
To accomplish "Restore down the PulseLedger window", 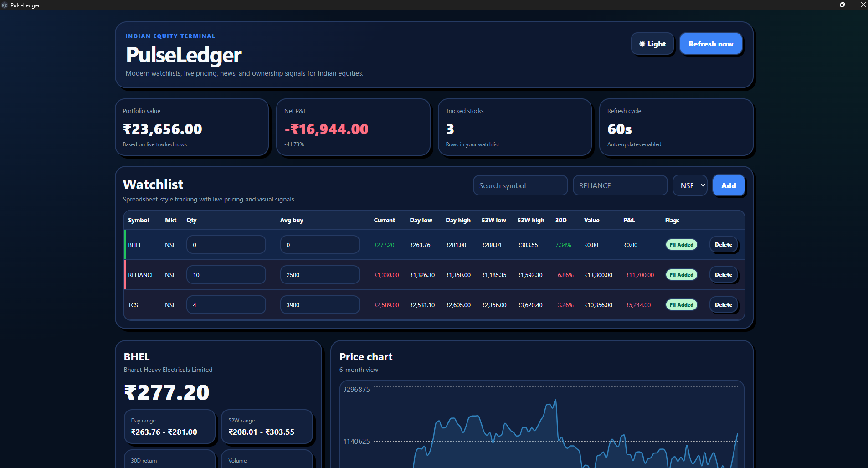I will pos(842,5).
